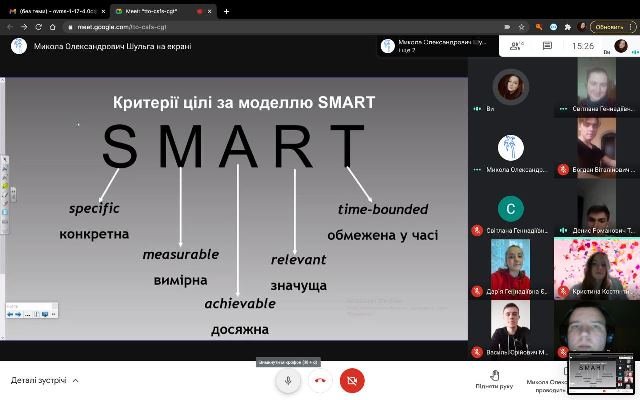Open a new browser tab
640x400 pixels.
[x=226, y=11]
